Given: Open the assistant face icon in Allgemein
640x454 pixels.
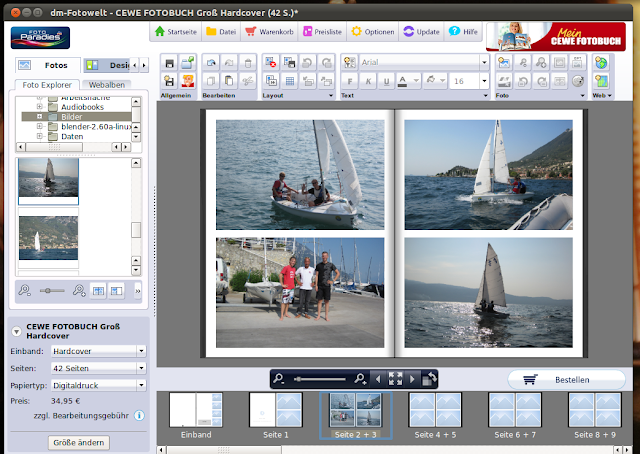Looking at the screenshot, I should [x=188, y=81].
